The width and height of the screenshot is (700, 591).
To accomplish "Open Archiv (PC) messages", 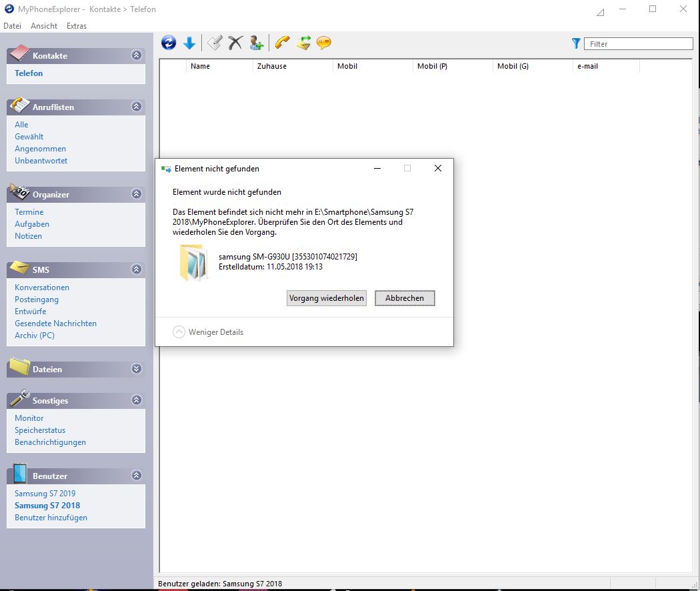I will click(x=35, y=336).
